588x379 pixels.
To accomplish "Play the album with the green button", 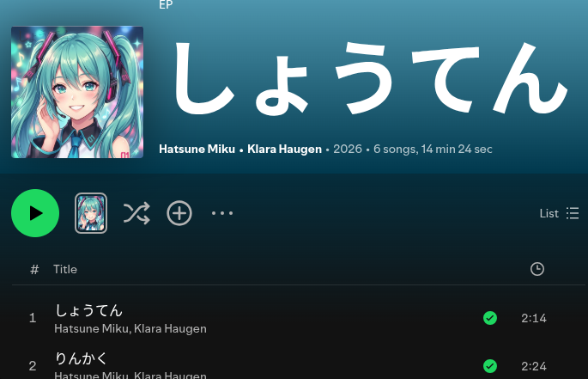I will coord(35,213).
